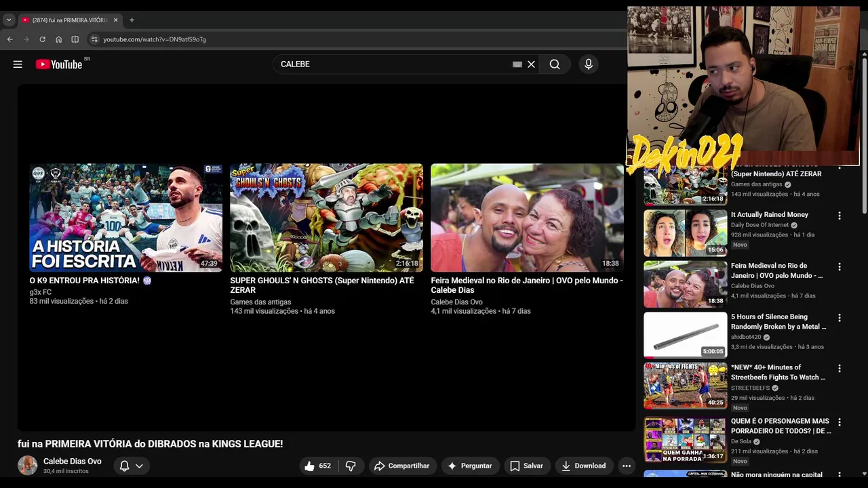Image resolution: width=868 pixels, height=488 pixels.
Task: Open 'QUEM GANHA NA PORRADA' sidebar thumbnail
Action: coord(685,439)
